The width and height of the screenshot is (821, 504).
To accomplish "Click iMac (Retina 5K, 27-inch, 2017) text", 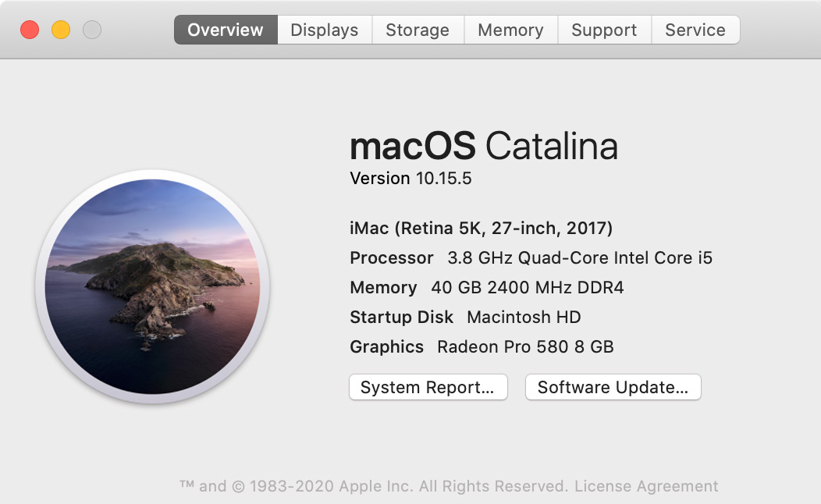I will point(482,228).
